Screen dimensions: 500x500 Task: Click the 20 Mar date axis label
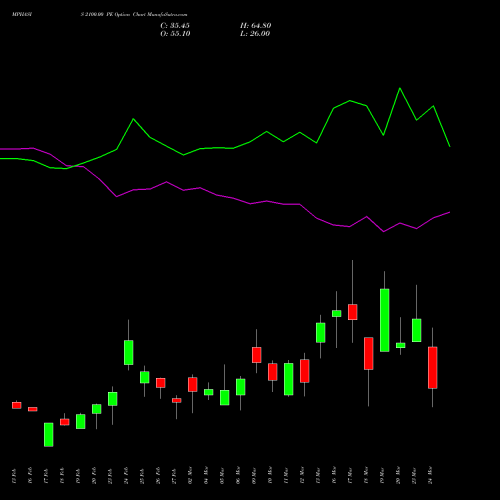point(398,475)
